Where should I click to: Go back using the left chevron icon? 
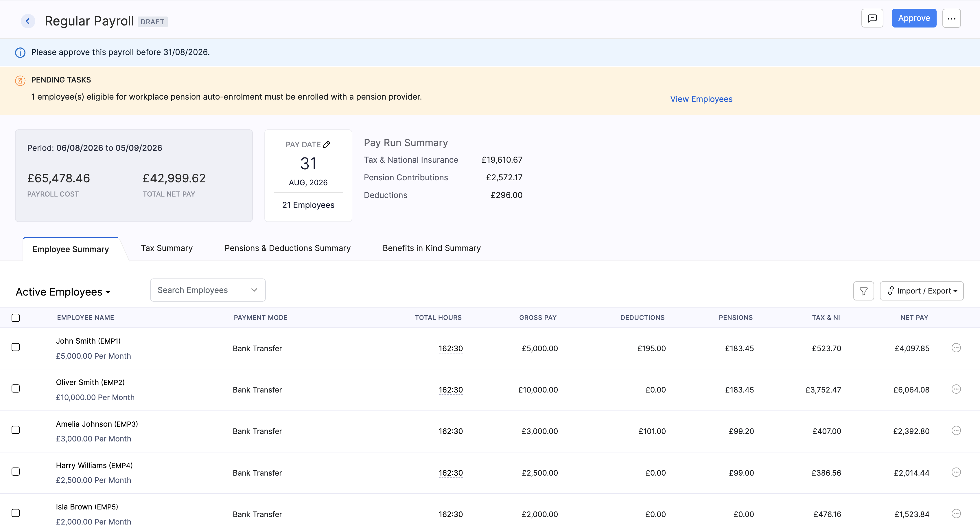coord(28,21)
